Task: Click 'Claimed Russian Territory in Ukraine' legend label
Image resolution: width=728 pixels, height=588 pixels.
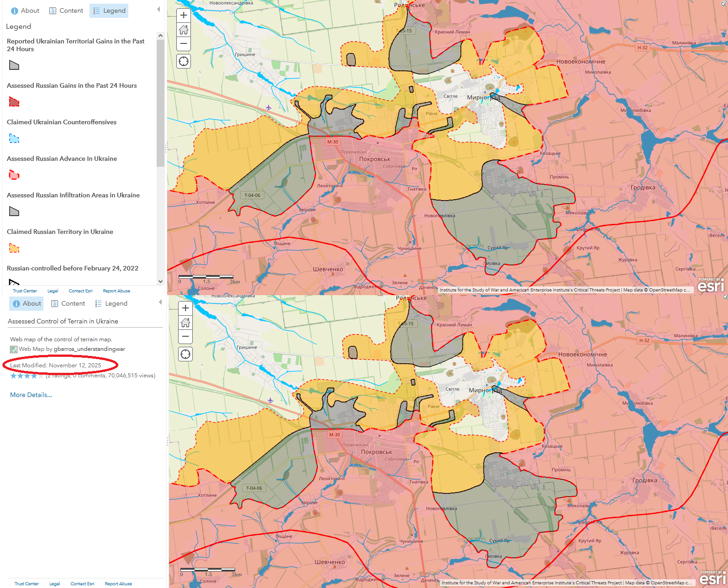Action: point(60,232)
